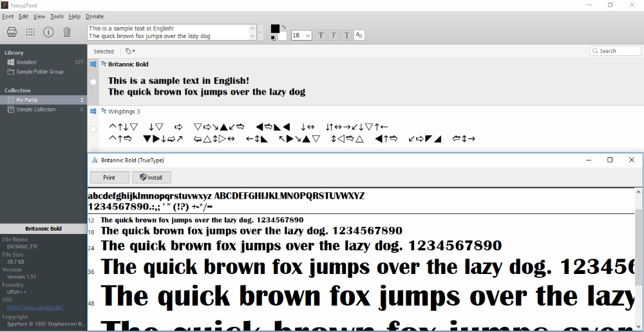Open the www.urwpp.de URL link

point(35,307)
